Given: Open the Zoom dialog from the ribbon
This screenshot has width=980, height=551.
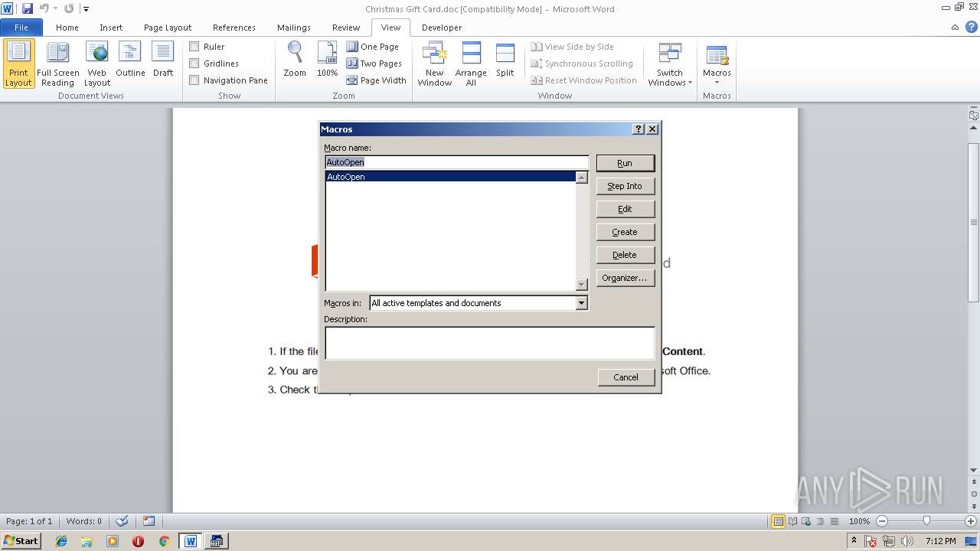Looking at the screenshot, I should tap(295, 60).
